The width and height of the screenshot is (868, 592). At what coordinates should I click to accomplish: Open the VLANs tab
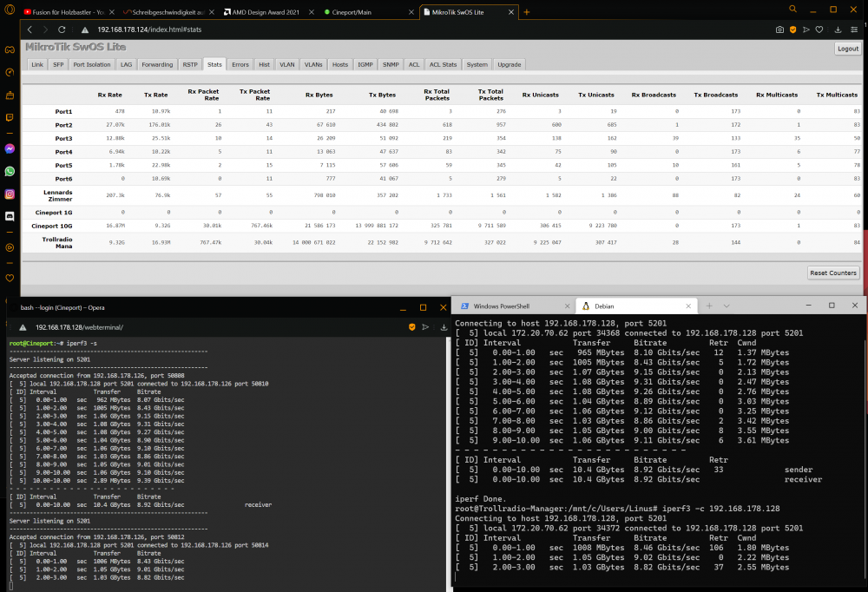(x=313, y=65)
